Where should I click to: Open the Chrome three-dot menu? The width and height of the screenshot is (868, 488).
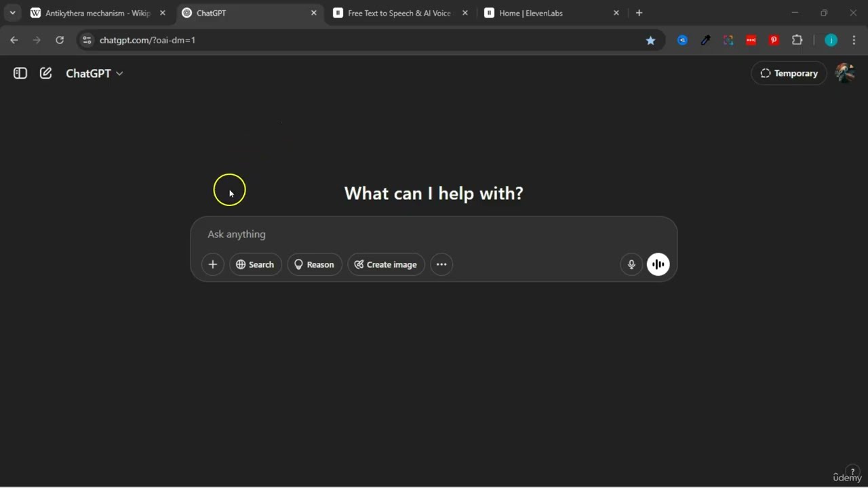click(854, 40)
